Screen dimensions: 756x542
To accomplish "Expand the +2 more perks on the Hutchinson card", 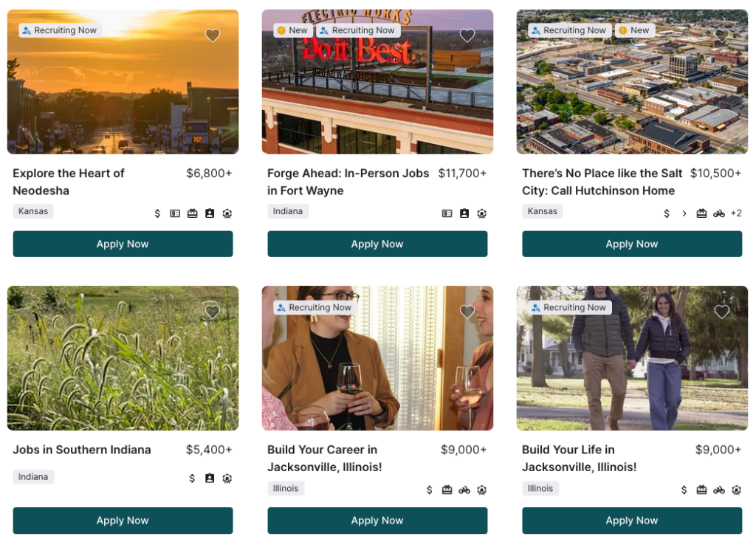I will (x=736, y=213).
